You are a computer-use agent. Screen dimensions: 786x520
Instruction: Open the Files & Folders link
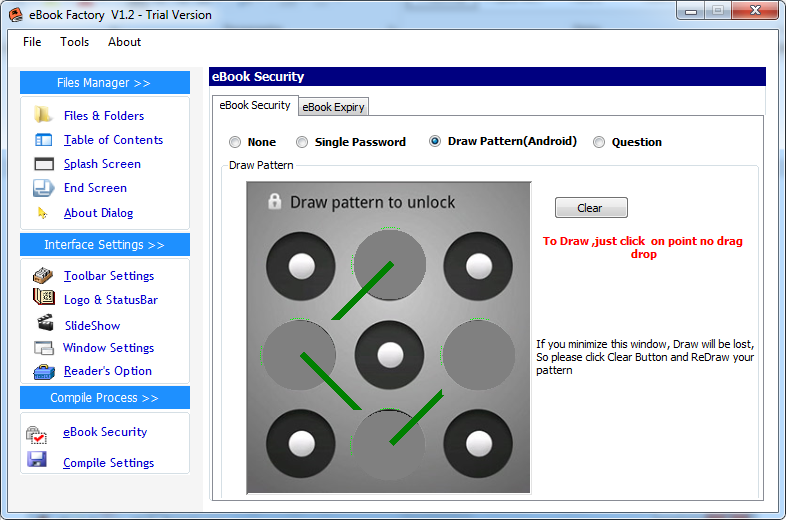(104, 116)
